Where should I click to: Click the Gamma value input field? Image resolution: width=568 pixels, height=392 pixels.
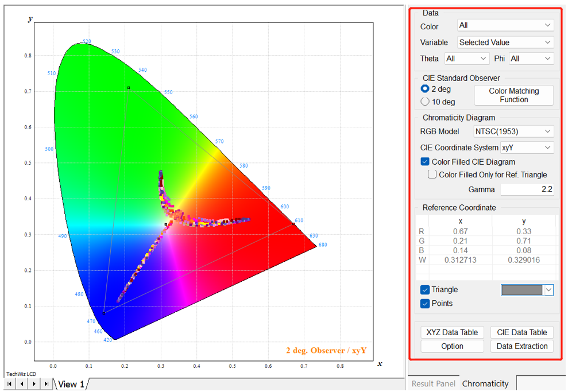(527, 189)
